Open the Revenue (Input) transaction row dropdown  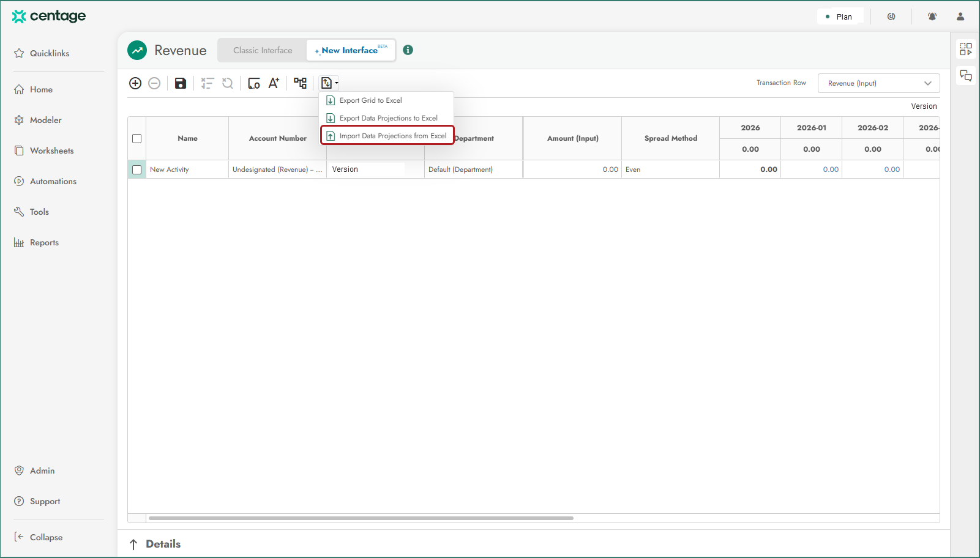tap(878, 83)
